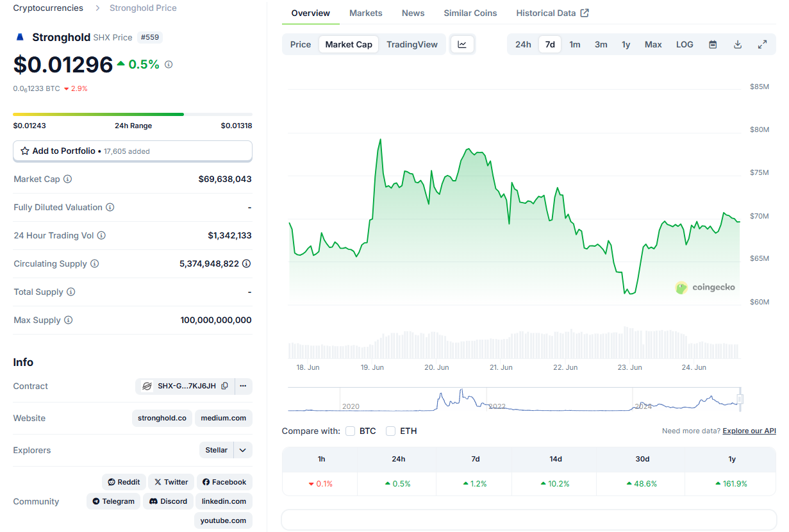Expand the Stellar explorers dropdown arrow
The height and width of the screenshot is (532, 789).
(x=243, y=450)
